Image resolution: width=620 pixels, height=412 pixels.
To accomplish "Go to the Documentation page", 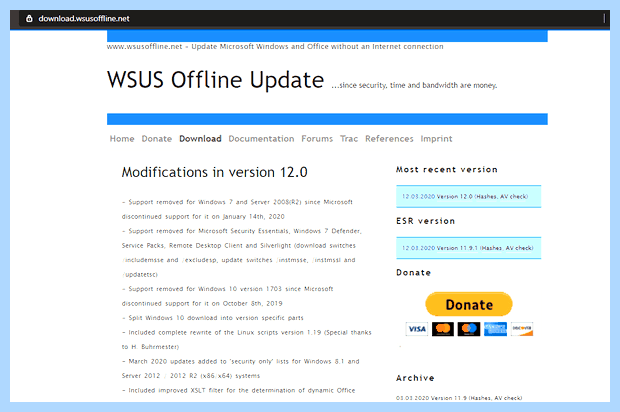I will [x=261, y=139].
